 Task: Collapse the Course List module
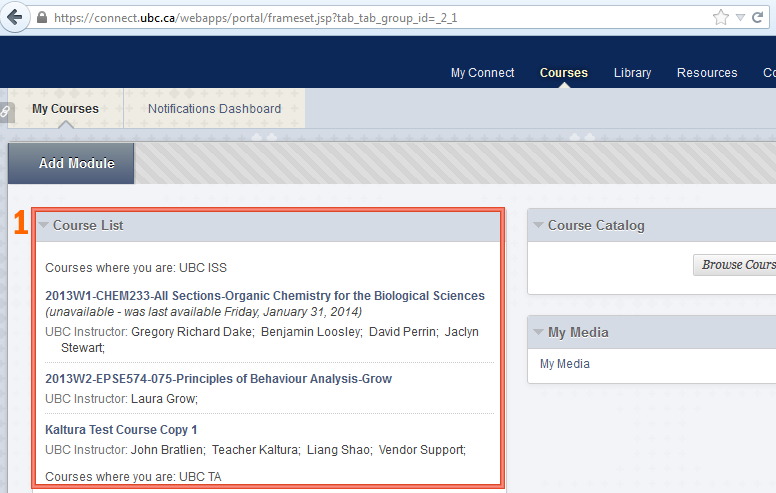pyautogui.click(x=44, y=225)
